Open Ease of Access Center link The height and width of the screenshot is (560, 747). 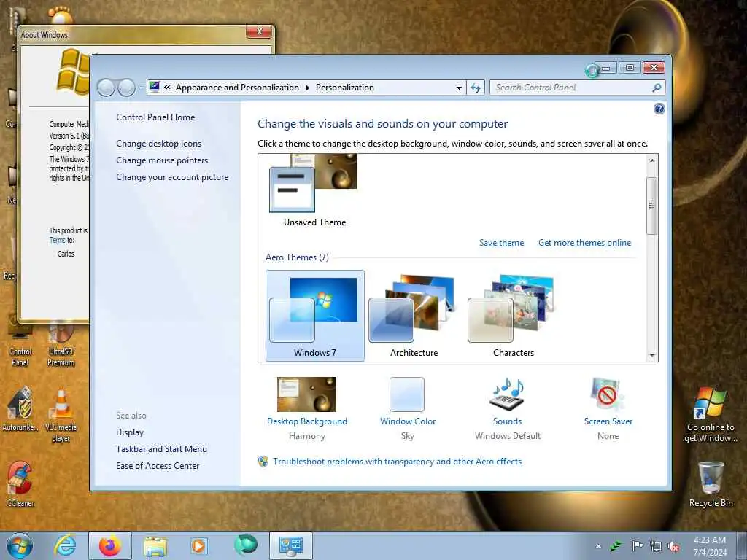(x=158, y=465)
